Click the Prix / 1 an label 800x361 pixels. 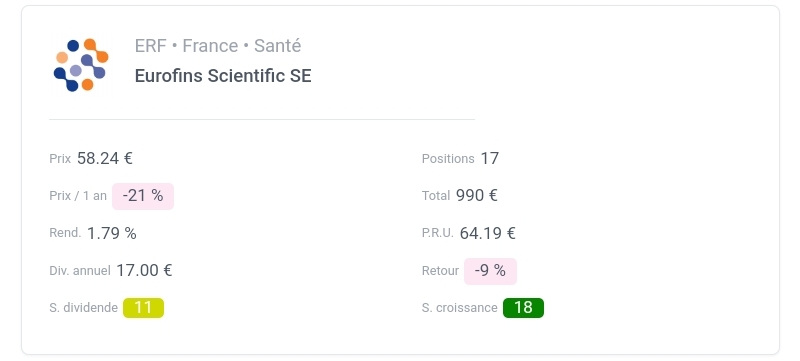[x=78, y=196]
